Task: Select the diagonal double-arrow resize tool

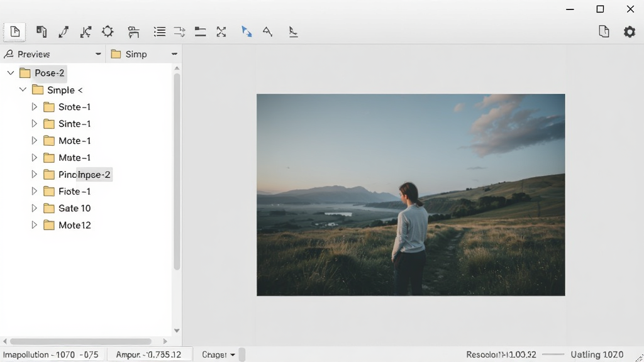Action: 64,31
